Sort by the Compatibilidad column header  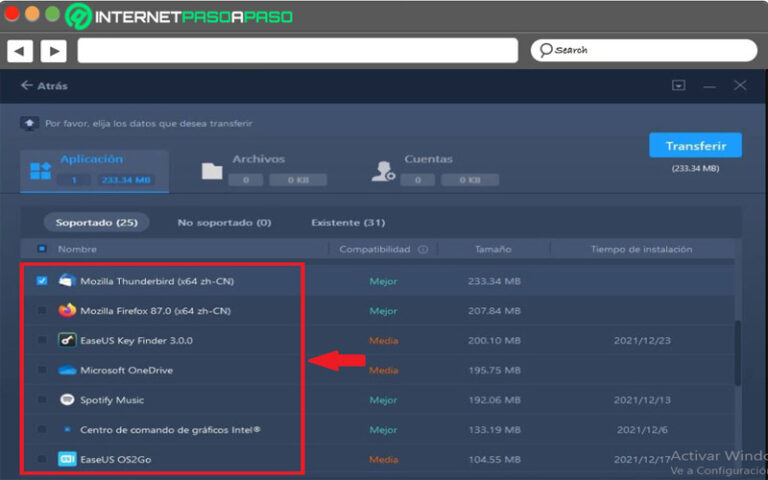(x=375, y=249)
